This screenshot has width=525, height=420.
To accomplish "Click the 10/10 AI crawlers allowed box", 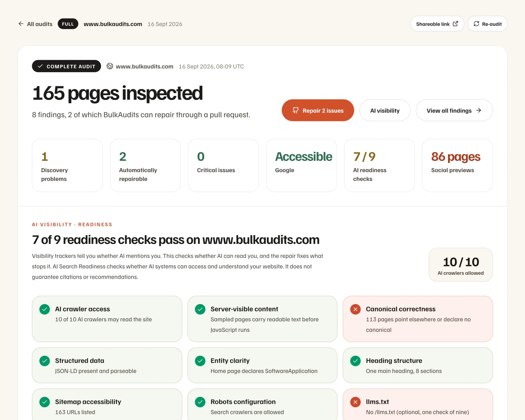I will pyautogui.click(x=460, y=264).
